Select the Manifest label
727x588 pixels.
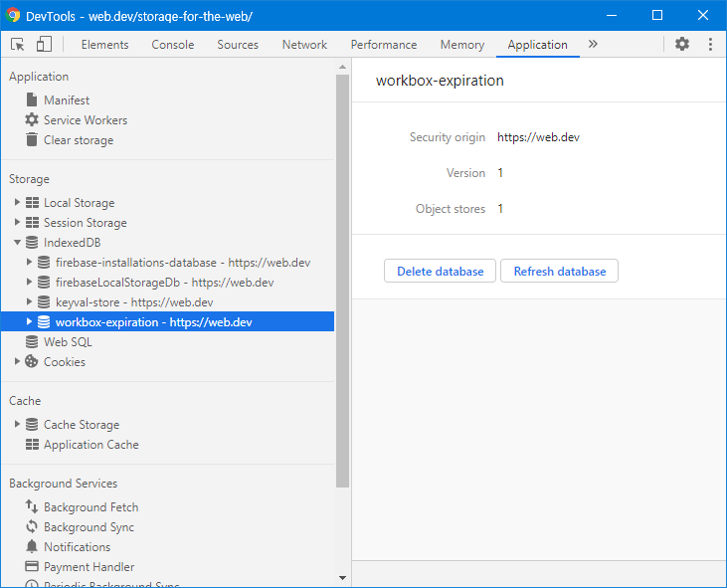click(67, 100)
